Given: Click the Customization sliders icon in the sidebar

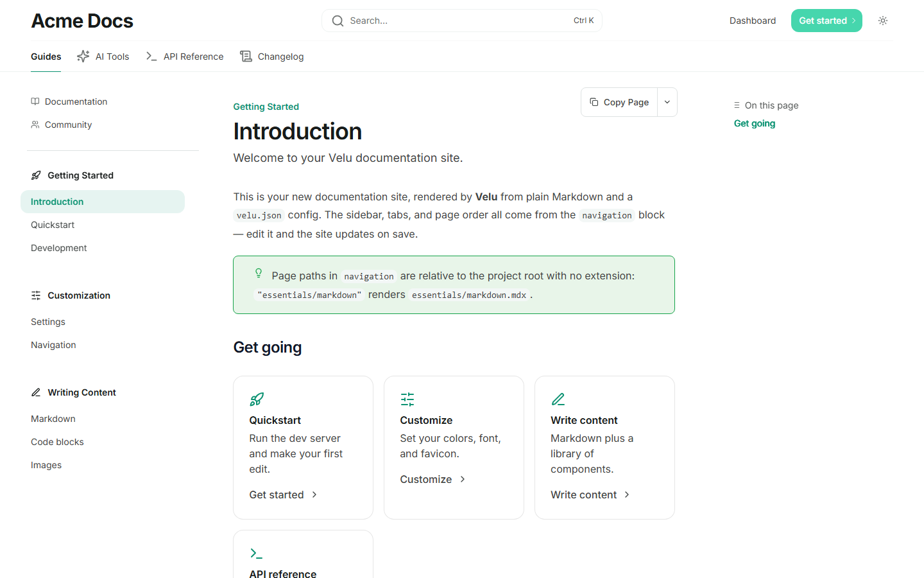Looking at the screenshot, I should pyautogui.click(x=36, y=295).
